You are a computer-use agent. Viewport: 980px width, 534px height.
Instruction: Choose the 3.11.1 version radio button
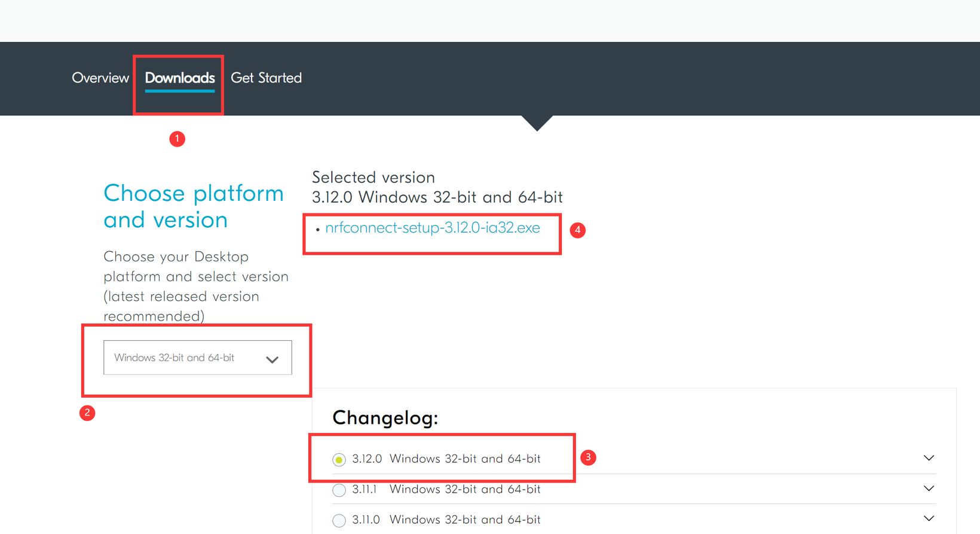(x=339, y=490)
